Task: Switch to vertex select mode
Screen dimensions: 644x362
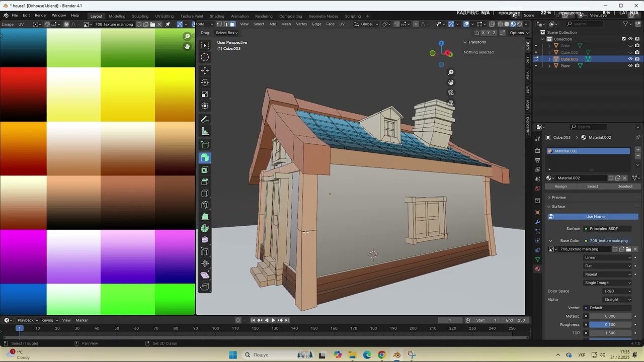Action: click(x=219, y=24)
